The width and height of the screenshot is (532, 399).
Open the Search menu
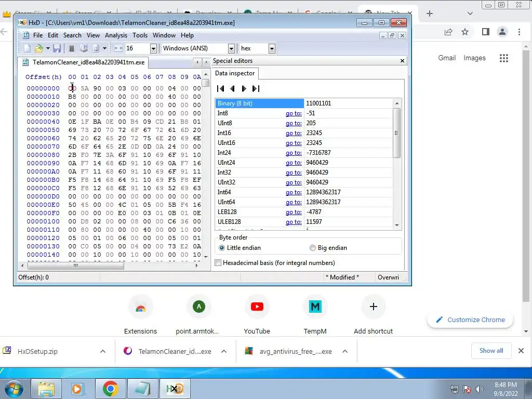[72, 35]
